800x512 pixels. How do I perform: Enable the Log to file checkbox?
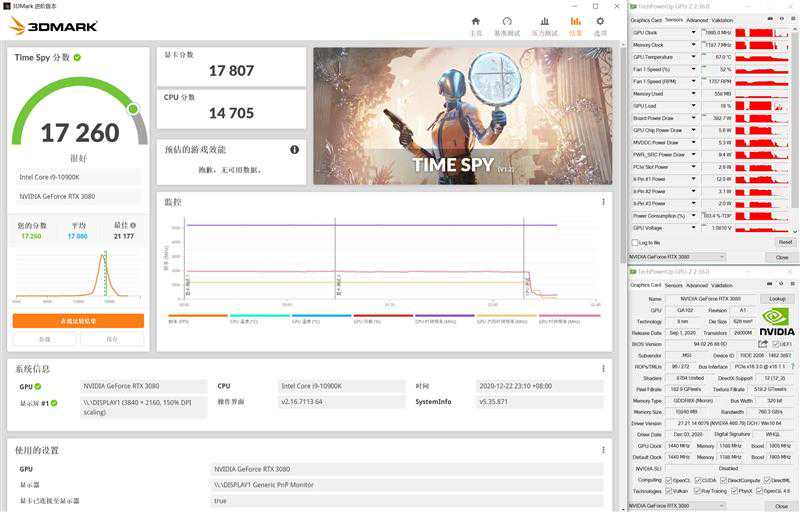(x=635, y=242)
